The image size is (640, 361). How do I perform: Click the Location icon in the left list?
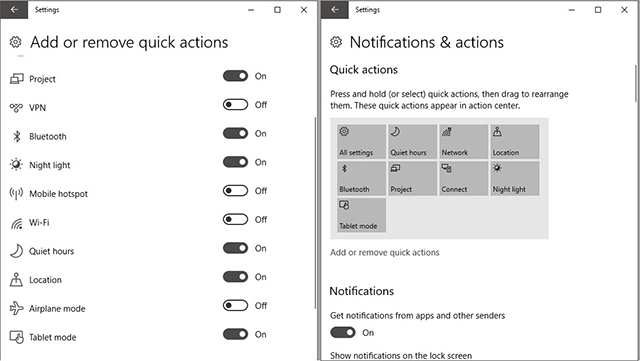[x=16, y=280]
